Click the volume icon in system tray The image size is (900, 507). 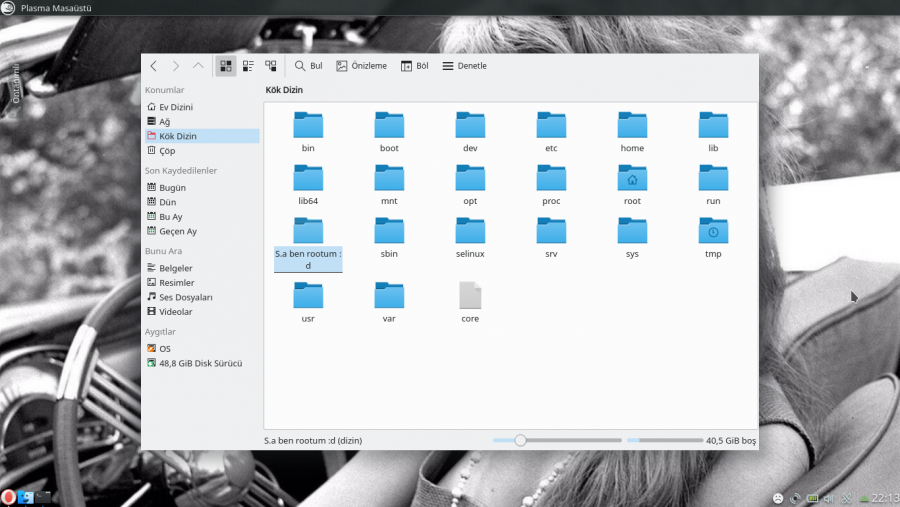tap(828, 498)
